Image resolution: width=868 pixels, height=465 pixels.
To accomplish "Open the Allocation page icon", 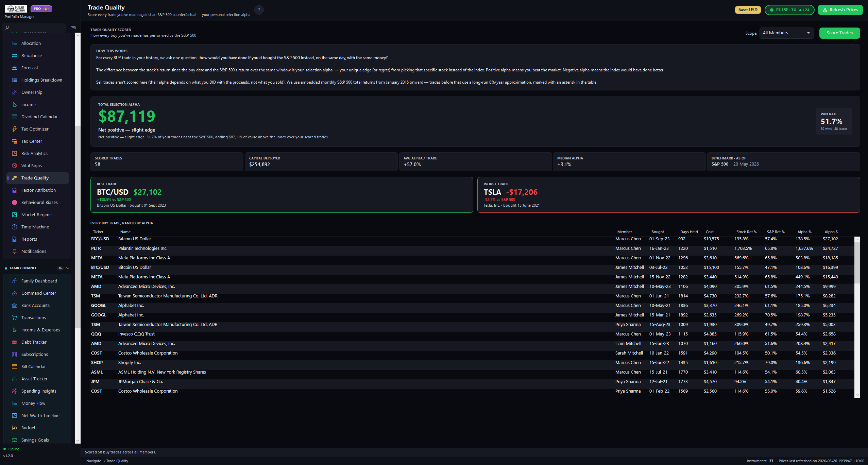I will pyautogui.click(x=14, y=43).
